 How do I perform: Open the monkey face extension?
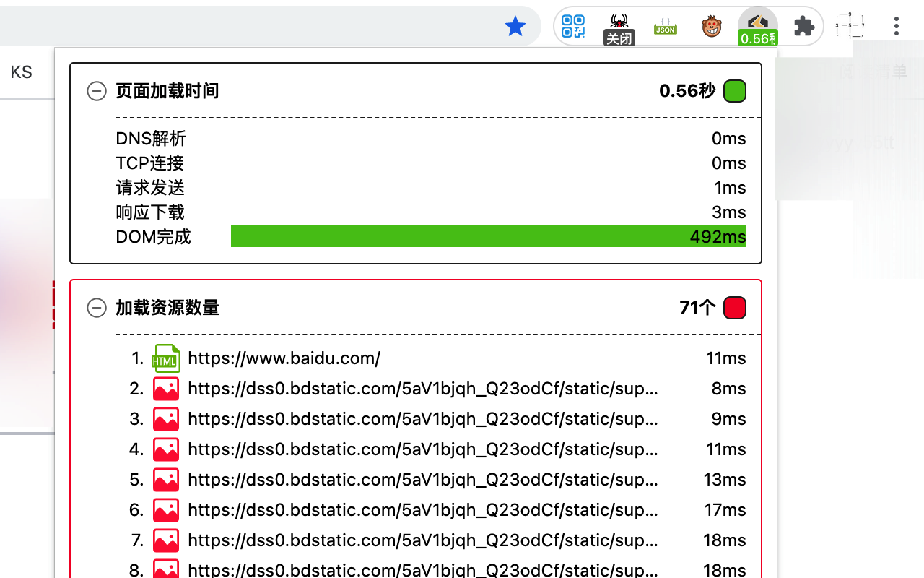coord(712,27)
